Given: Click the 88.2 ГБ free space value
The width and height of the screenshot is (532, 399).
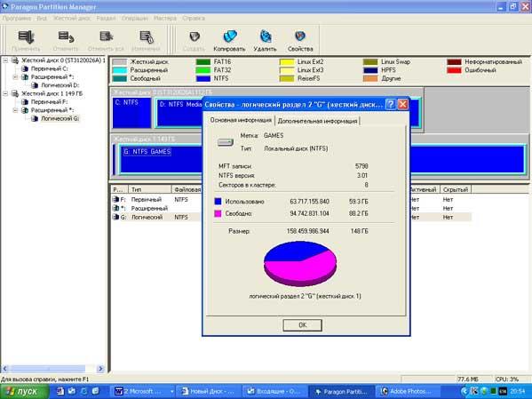Looking at the screenshot, I should [358, 213].
